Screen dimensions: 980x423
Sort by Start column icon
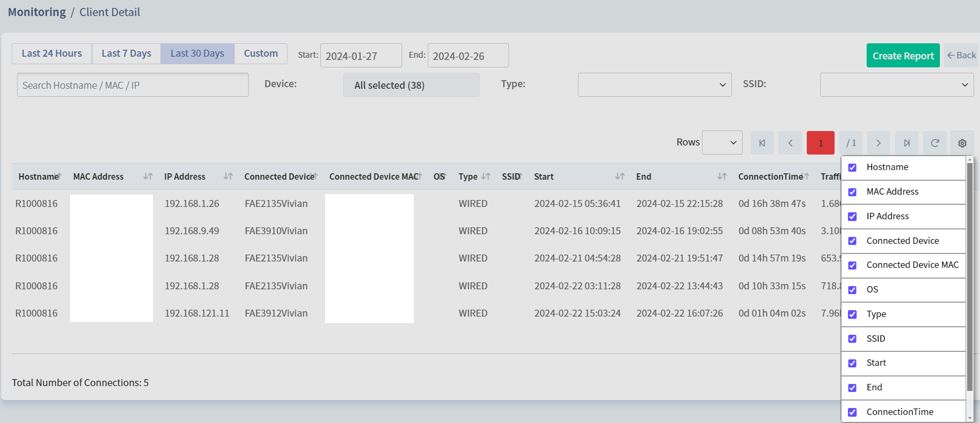click(620, 176)
